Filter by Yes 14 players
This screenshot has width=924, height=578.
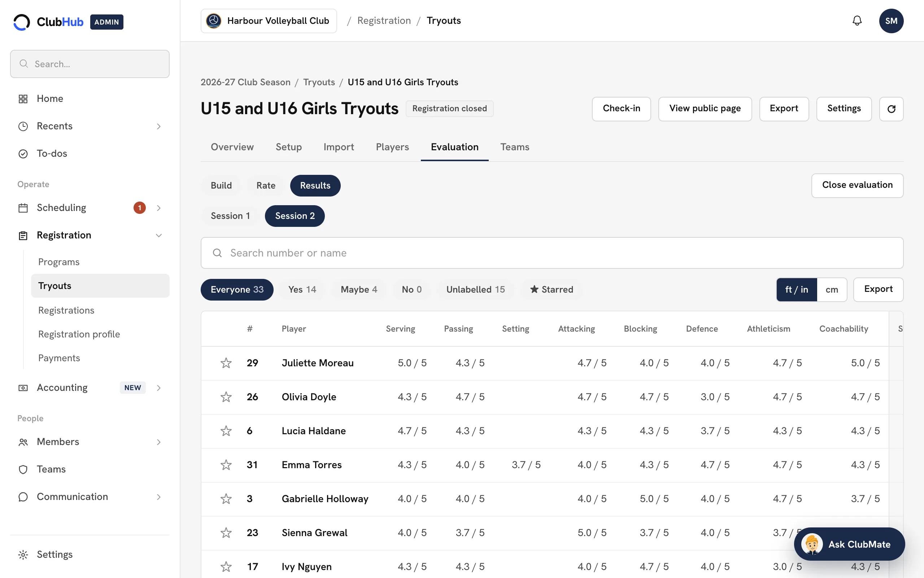(x=302, y=290)
